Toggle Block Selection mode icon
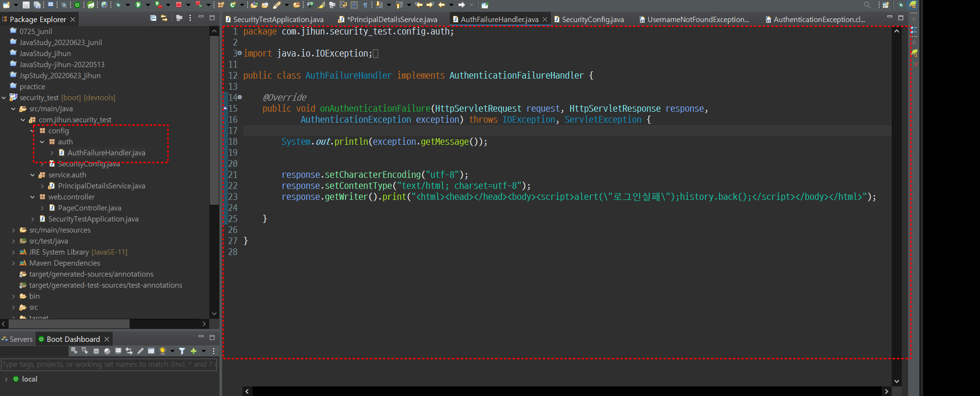This screenshot has width=980, height=396. (354, 5)
